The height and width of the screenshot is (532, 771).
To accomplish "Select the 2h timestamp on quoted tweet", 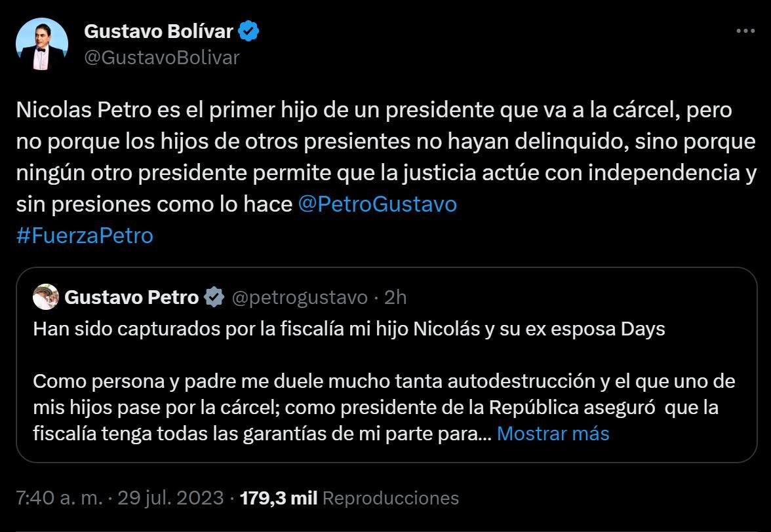I will (393, 297).
